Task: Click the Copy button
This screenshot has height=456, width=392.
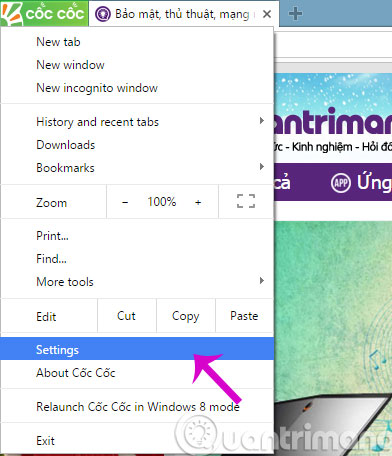Action: [186, 316]
